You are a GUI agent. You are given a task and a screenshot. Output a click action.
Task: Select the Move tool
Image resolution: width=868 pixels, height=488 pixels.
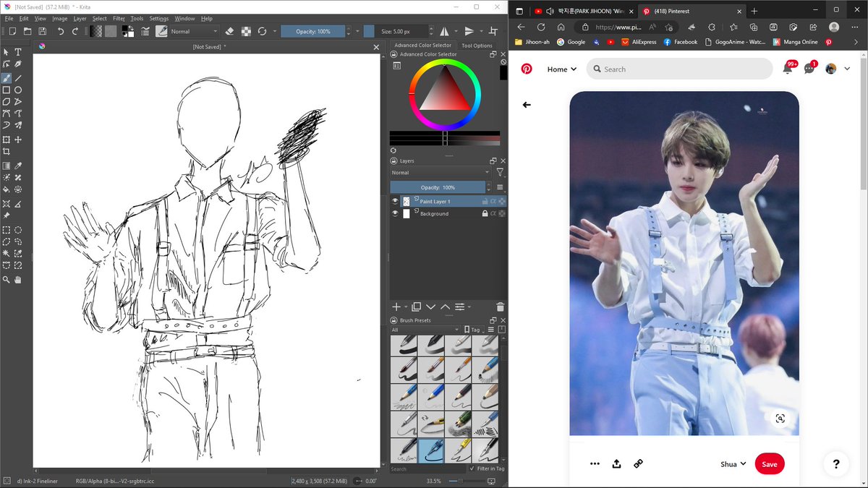coord(18,140)
